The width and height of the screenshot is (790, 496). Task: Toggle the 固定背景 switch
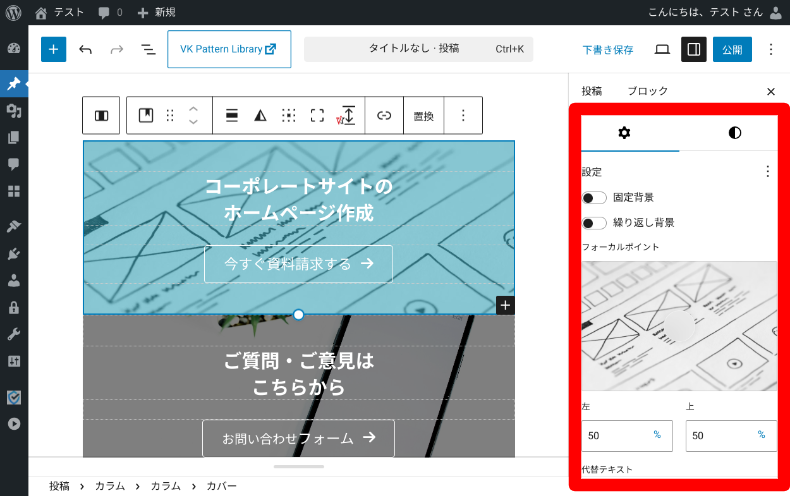pyautogui.click(x=594, y=198)
